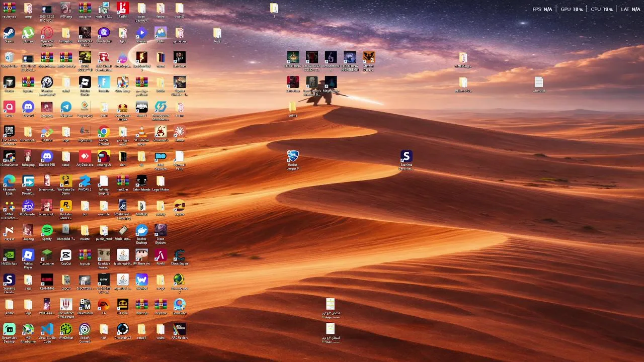Open the Arma 3 shortcut
Image resolution: width=644 pixels, height=362 pixels.
141,109
